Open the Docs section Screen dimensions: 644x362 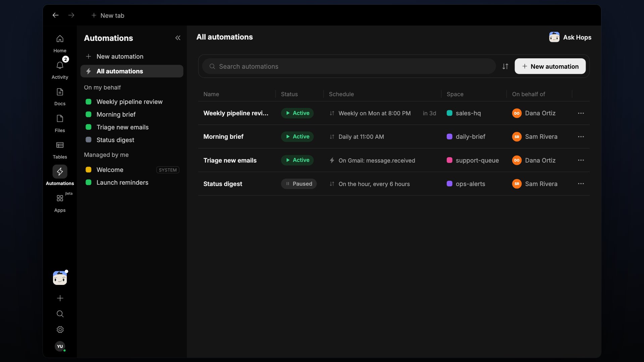click(60, 97)
